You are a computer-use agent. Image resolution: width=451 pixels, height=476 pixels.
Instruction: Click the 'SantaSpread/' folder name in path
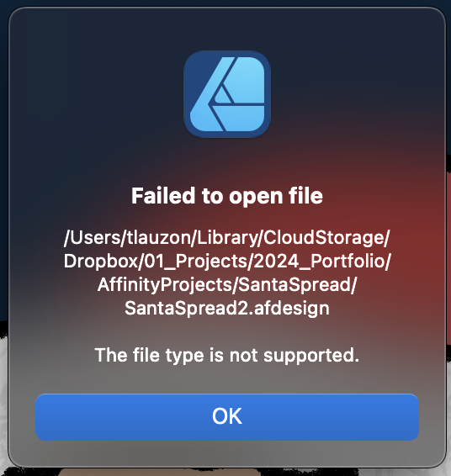coord(297,285)
